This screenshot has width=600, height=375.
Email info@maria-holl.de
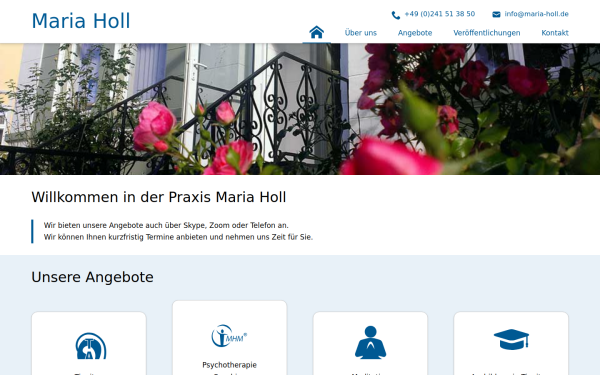[x=536, y=14]
